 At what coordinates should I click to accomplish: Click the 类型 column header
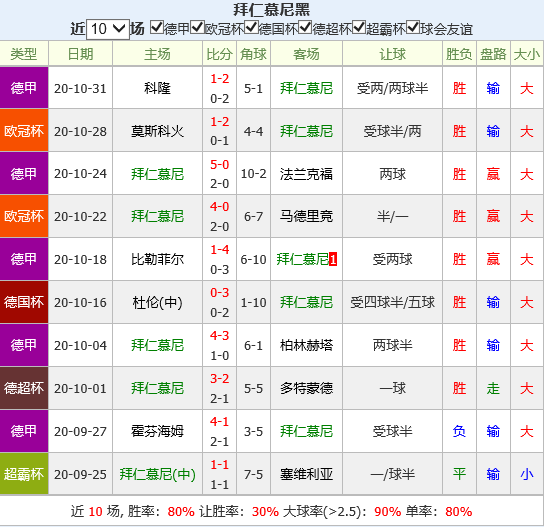point(24,54)
